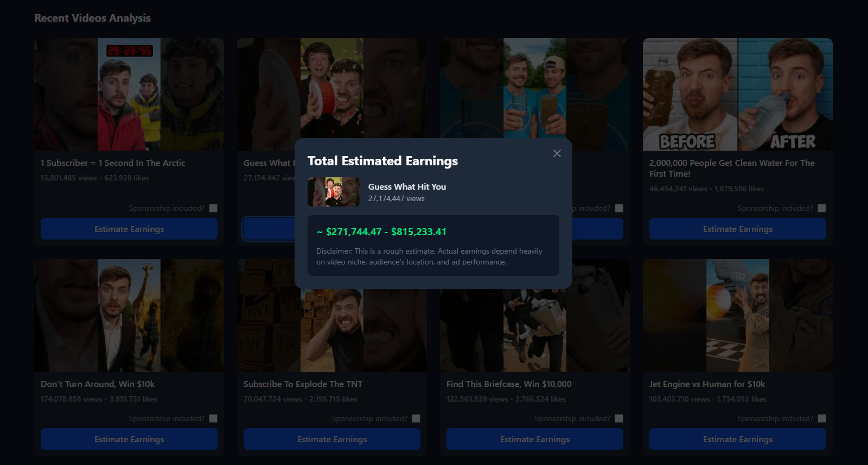The height and width of the screenshot is (465, 868).
Task: Open the Guess What Hit You thumbnail in dialog
Action: pyautogui.click(x=334, y=192)
